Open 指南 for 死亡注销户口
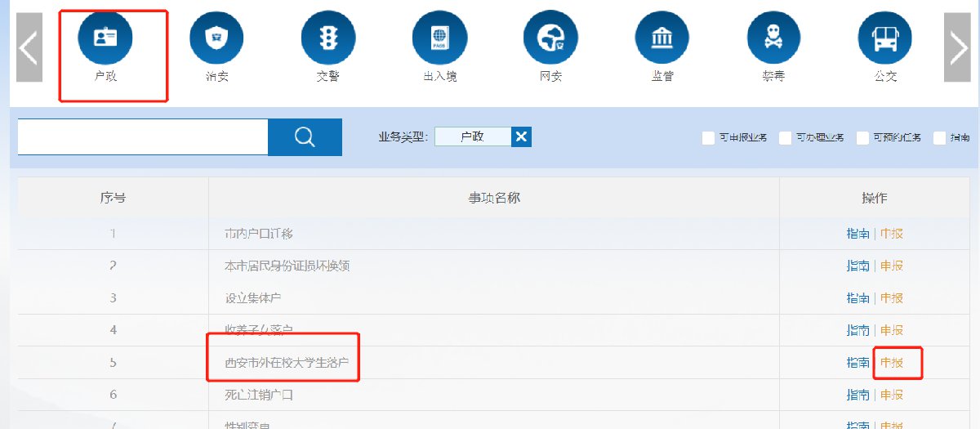 857,395
